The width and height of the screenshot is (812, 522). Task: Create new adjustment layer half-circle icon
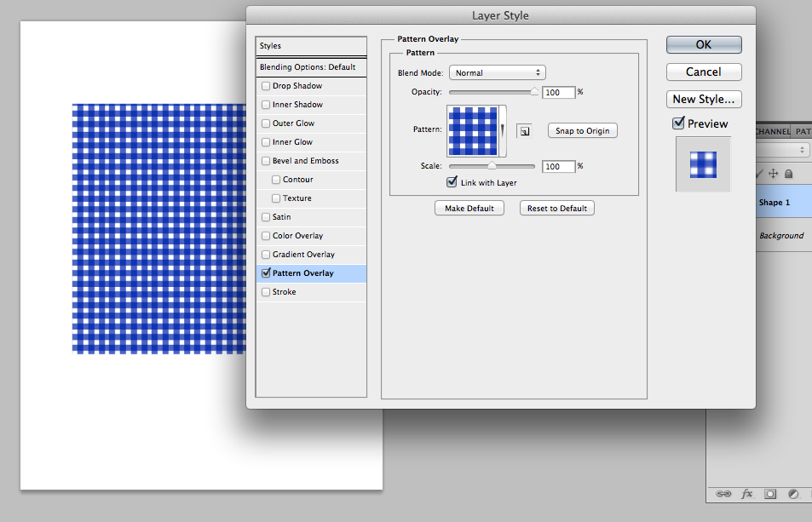(x=793, y=494)
